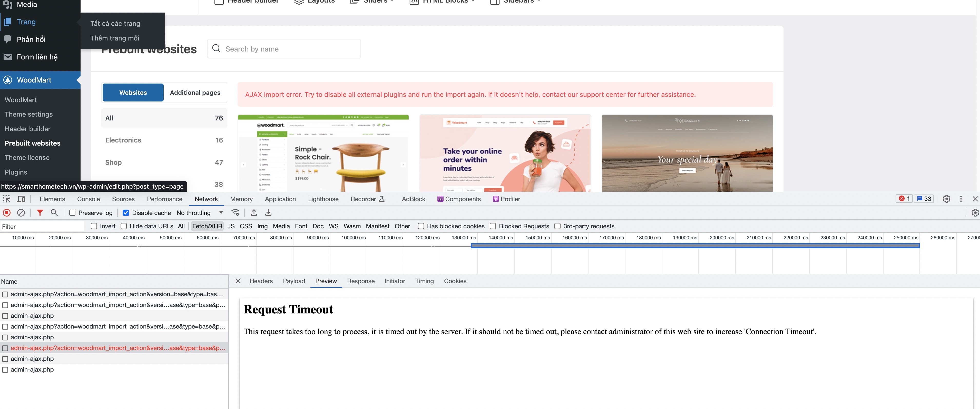Click the clear network log icon
The image size is (980, 409).
[21, 213]
